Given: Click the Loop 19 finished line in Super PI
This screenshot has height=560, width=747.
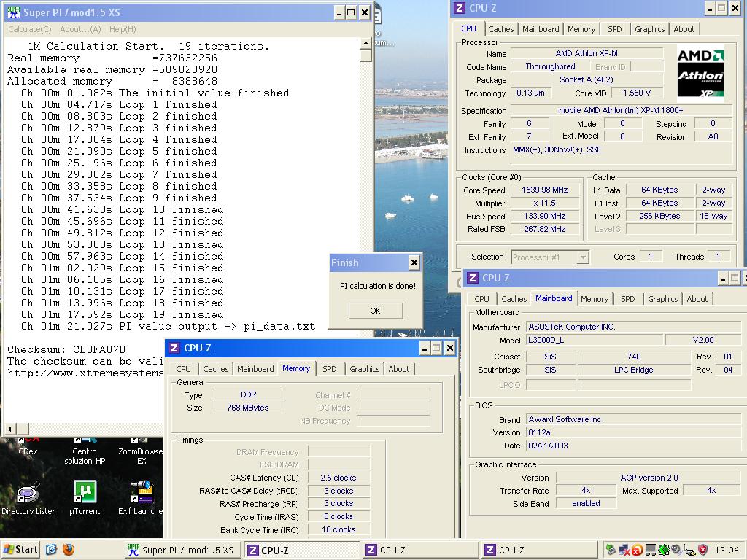Looking at the screenshot, I should pos(122,315).
